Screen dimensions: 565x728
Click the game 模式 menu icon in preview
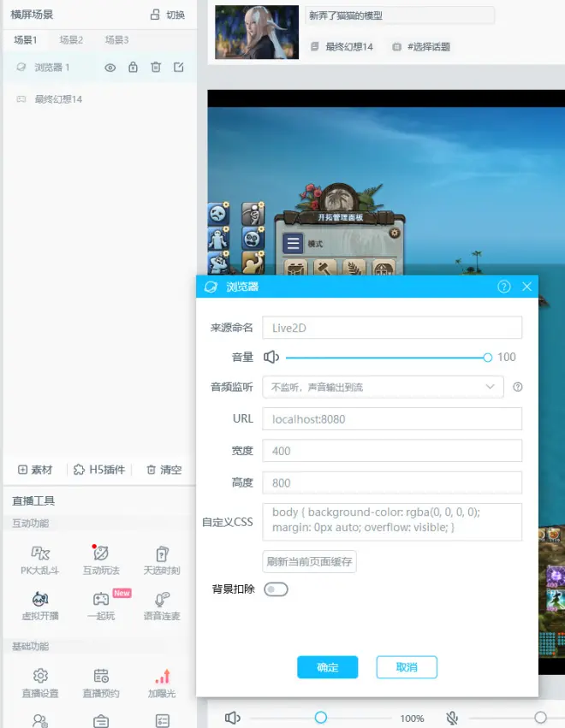(x=293, y=243)
